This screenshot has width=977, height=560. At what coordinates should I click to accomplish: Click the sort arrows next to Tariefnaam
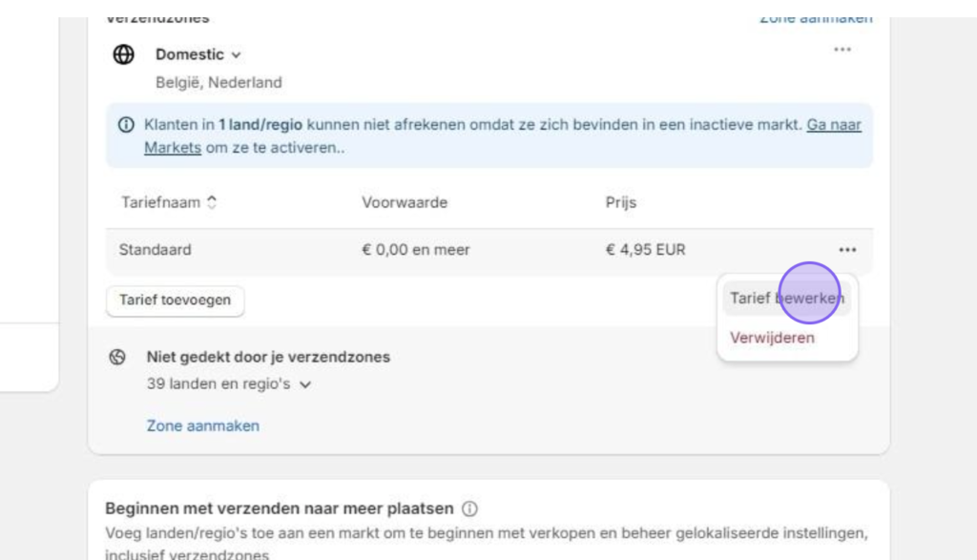[x=212, y=202]
